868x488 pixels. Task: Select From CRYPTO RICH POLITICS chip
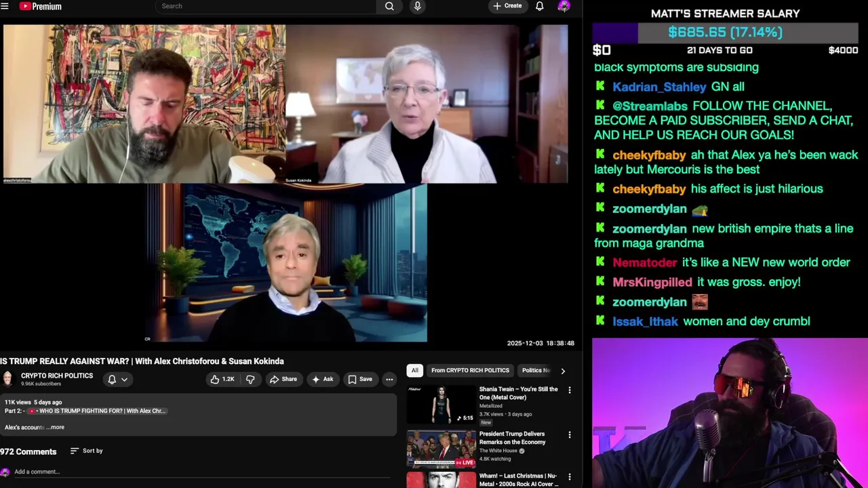coord(470,371)
